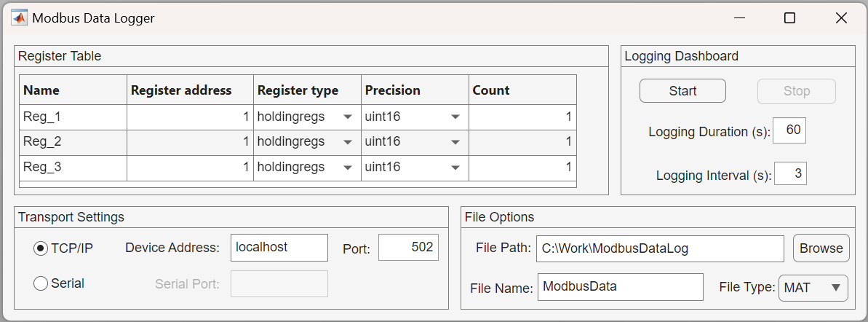The height and width of the screenshot is (322, 868).
Task: Select the Reg_3 name cell
Action: point(73,168)
